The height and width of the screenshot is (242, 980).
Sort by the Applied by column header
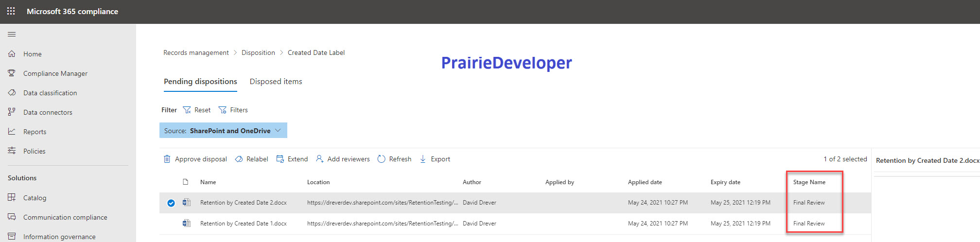click(x=560, y=182)
